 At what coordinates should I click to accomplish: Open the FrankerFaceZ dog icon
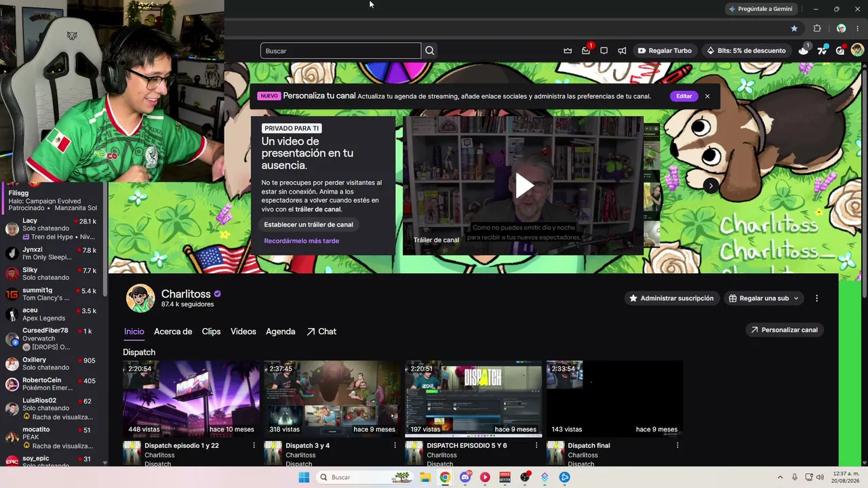point(804,50)
